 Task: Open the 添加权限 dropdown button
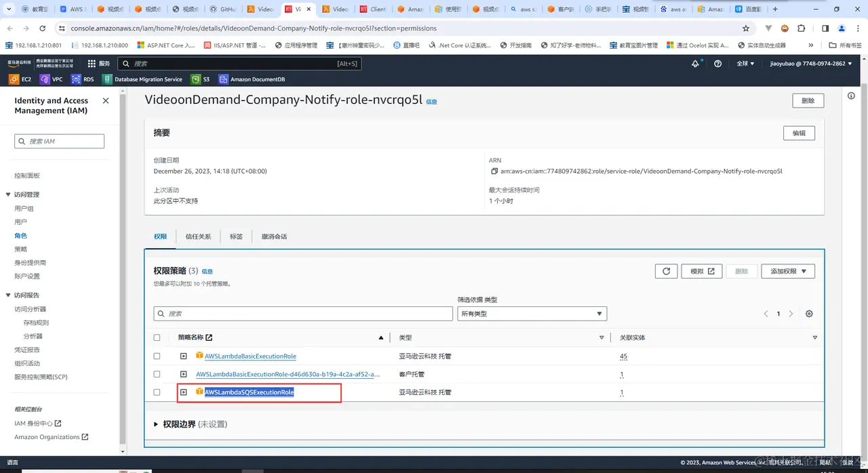(x=788, y=271)
